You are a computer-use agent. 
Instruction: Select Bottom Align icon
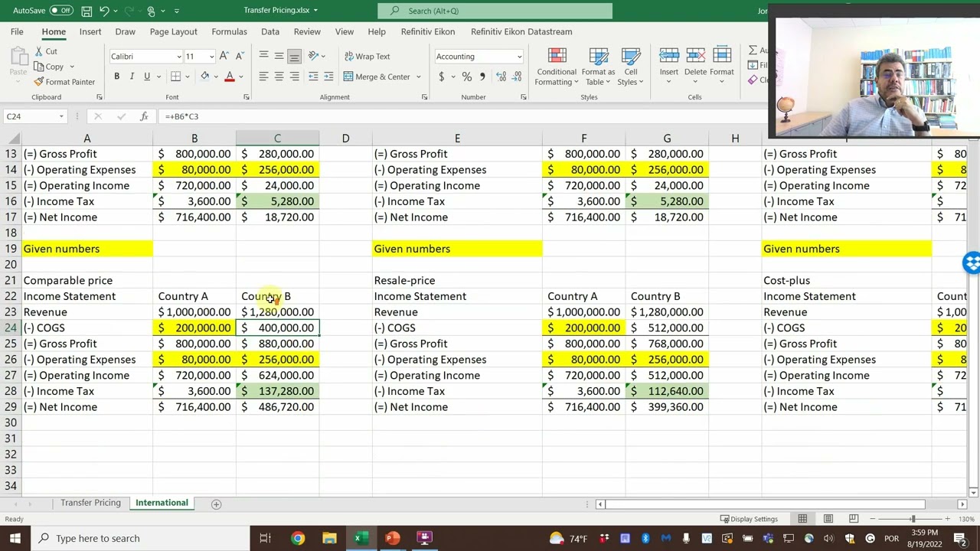[x=294, y=56]
